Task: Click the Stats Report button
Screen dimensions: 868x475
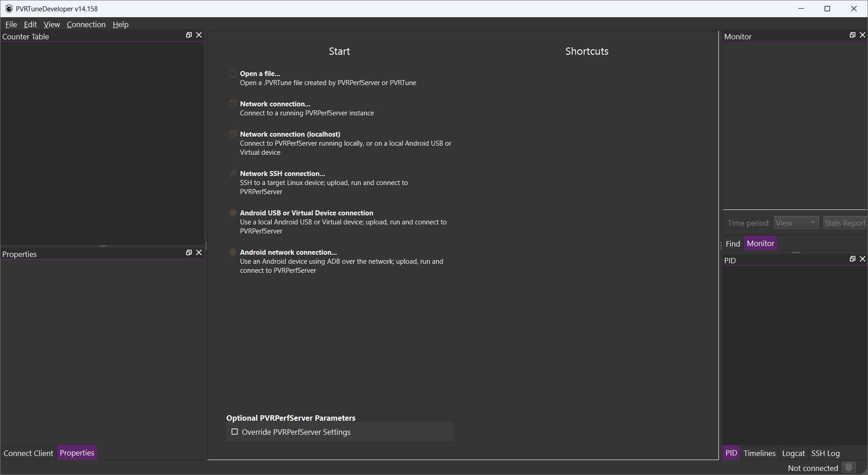Action: pos(844,223)
